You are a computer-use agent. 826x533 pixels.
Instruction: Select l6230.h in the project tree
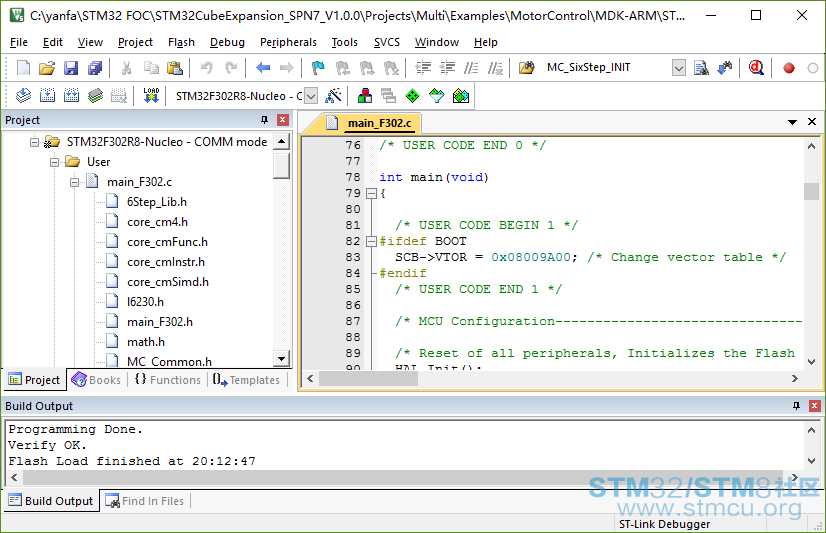pyautogui.click(x=145, y=302)
